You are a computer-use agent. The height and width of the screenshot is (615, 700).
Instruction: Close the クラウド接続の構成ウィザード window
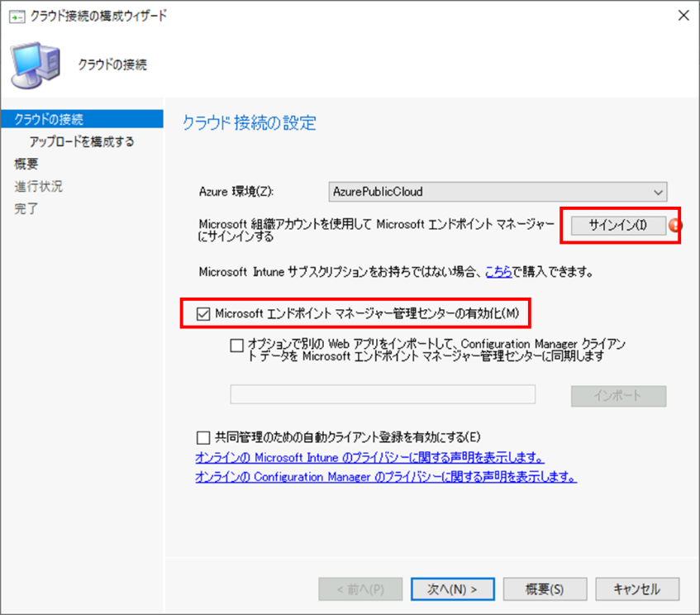click(x=683, y=16)
